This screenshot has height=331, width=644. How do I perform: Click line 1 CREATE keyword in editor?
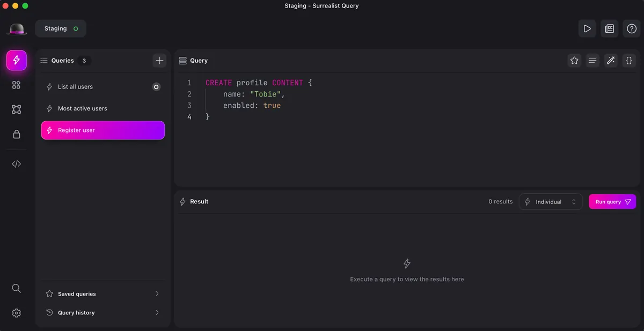tap(219, 83)
